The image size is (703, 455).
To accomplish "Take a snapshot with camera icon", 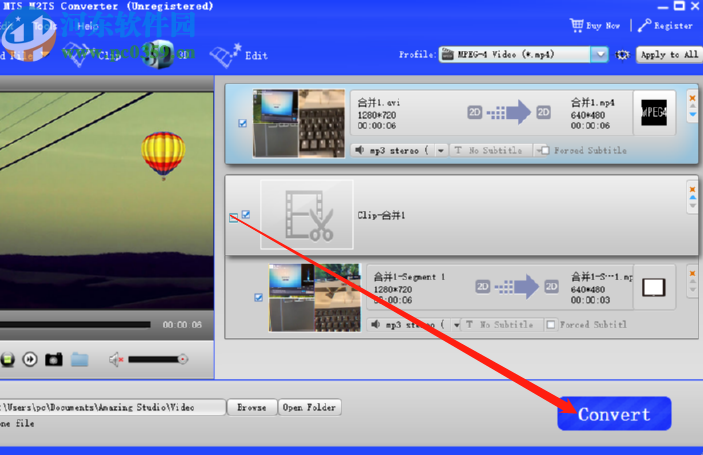I will point(54,360).
